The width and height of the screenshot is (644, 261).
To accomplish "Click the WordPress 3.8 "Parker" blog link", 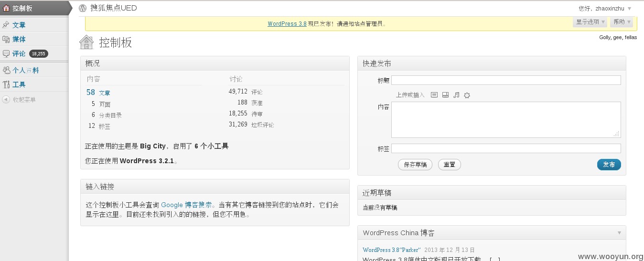I will [391, 250].
